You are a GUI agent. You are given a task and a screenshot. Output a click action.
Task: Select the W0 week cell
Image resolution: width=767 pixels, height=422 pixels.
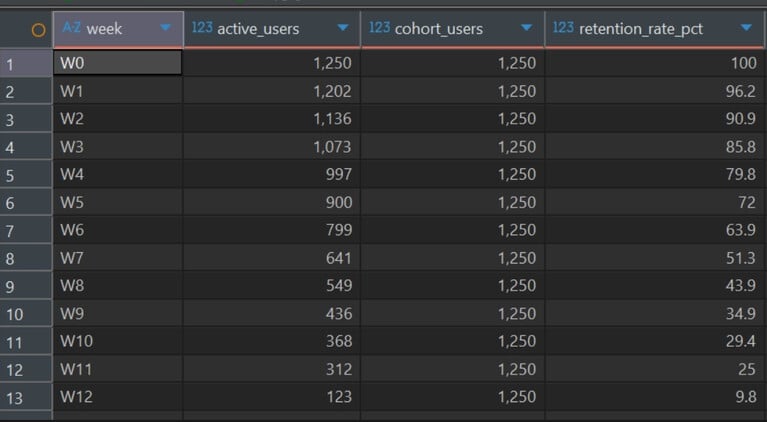118,63
